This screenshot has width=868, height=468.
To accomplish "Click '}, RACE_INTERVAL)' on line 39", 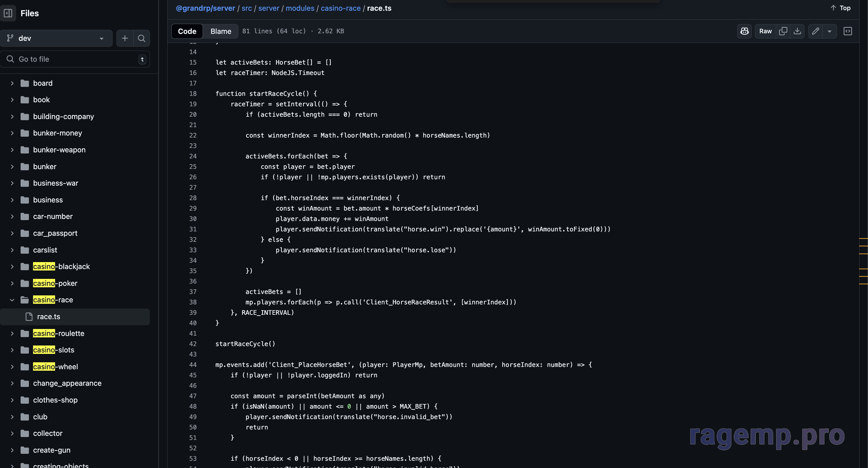I will (262, 312).
